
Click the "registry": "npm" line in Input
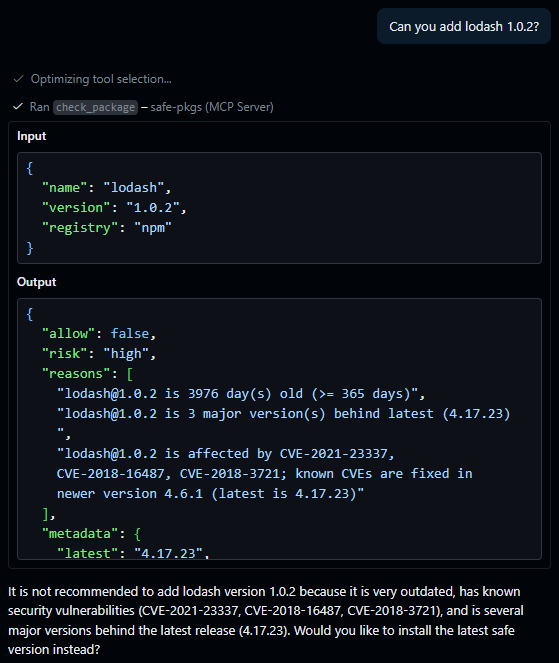[x=107, y=227]
